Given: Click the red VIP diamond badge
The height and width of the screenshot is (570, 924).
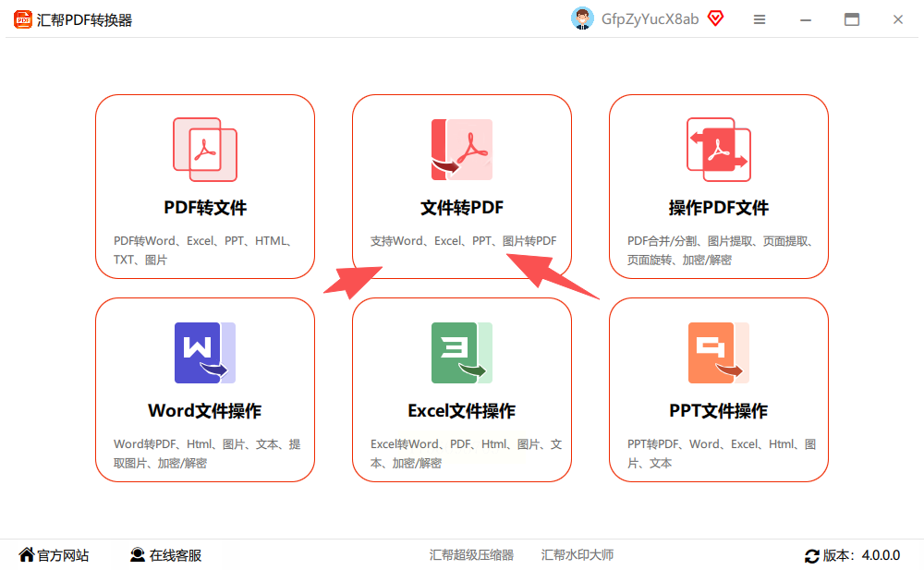Looking at the screenshot, I should click(715, 18).
